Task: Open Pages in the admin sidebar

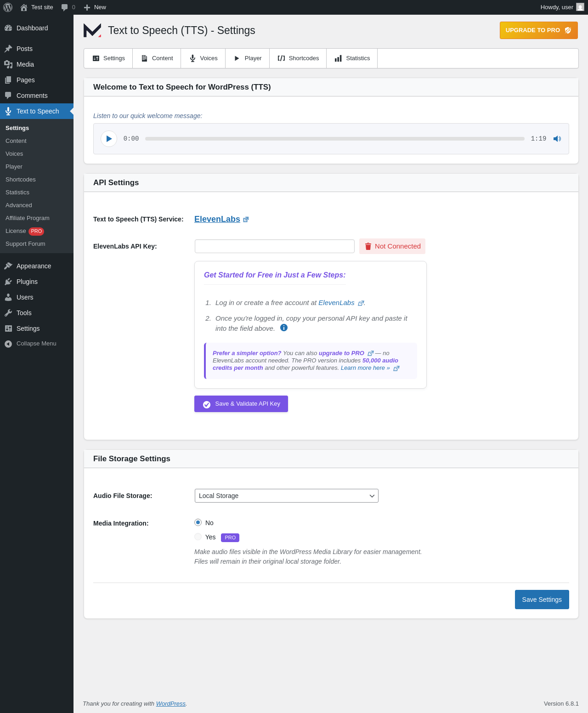Action: point(37,80)
